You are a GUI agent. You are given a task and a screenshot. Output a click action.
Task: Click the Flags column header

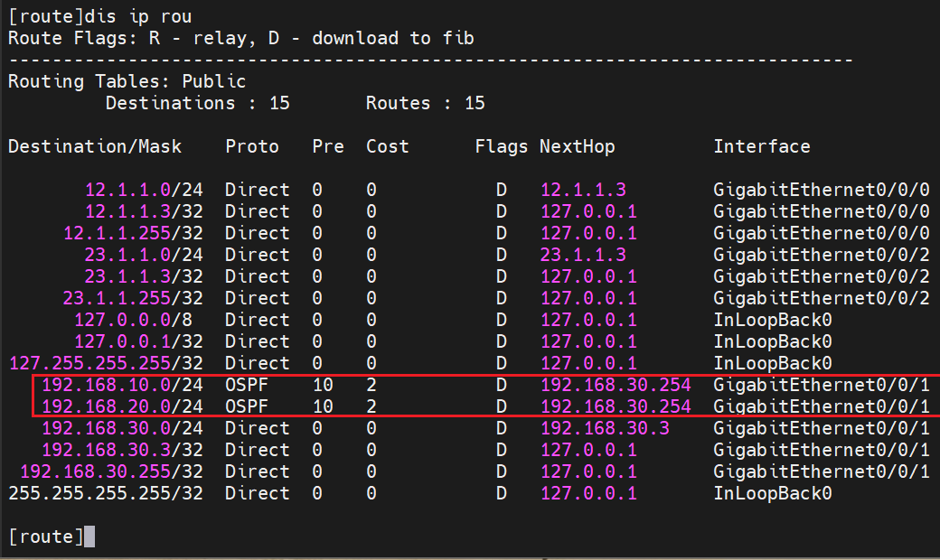pos(501,146)
